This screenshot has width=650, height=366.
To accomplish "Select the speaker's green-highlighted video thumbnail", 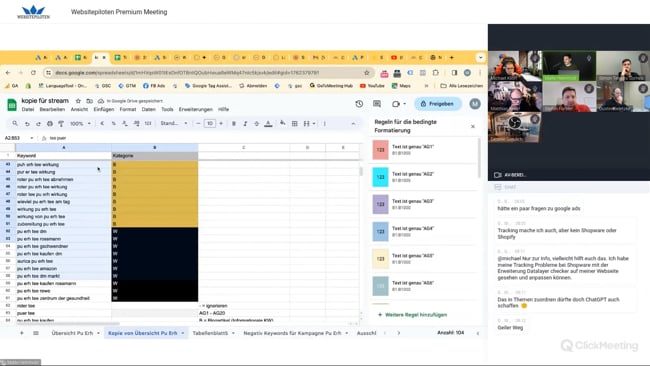I will point(569,66).
